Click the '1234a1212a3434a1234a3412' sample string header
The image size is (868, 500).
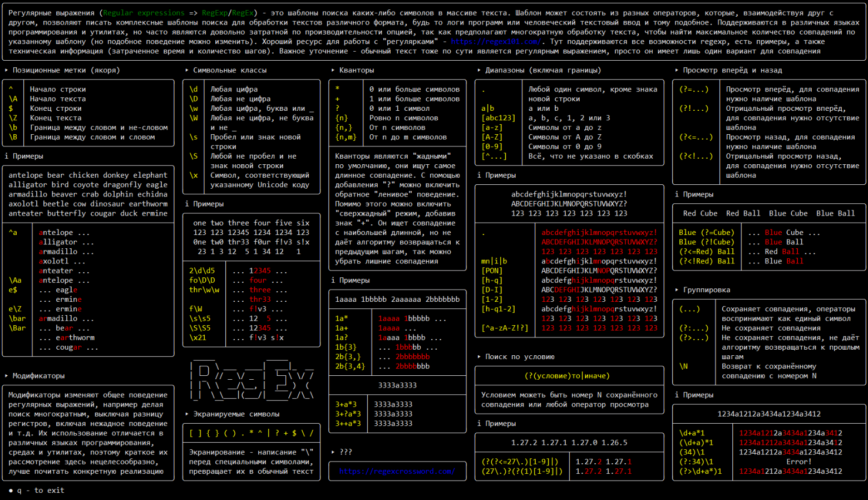point(769,414)
